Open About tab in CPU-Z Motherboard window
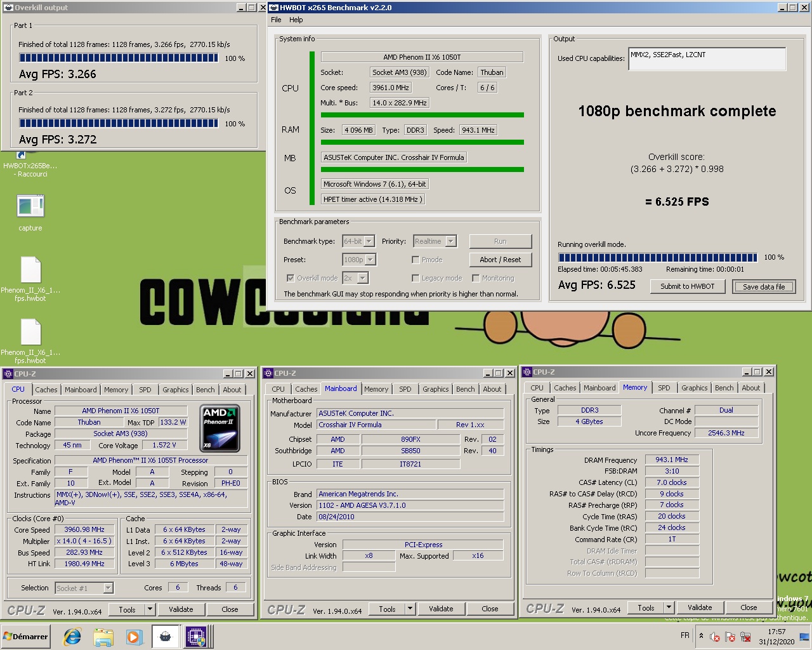Image resolution: width=812 pixels, height=650 pixels. (492, 389)
